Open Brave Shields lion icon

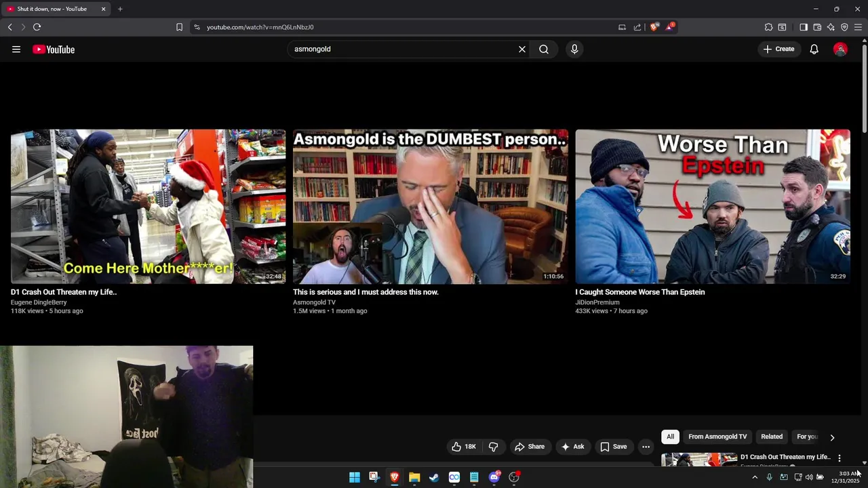654,27
